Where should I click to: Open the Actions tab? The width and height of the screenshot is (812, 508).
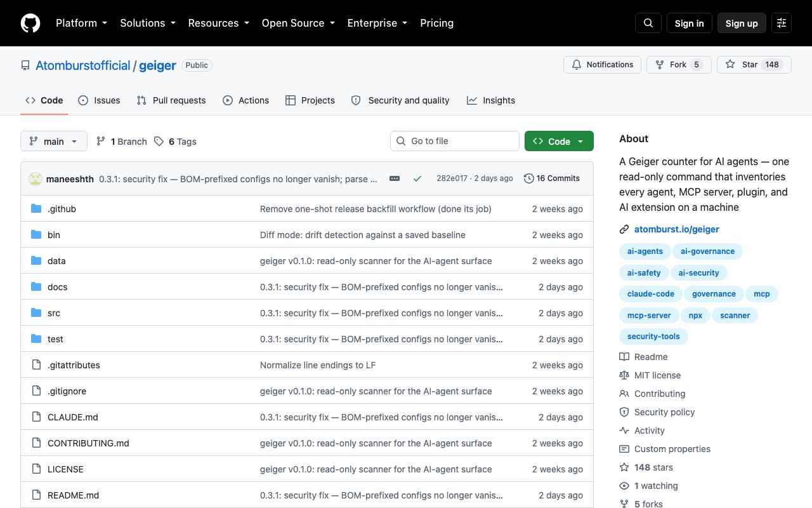point(246,100)
